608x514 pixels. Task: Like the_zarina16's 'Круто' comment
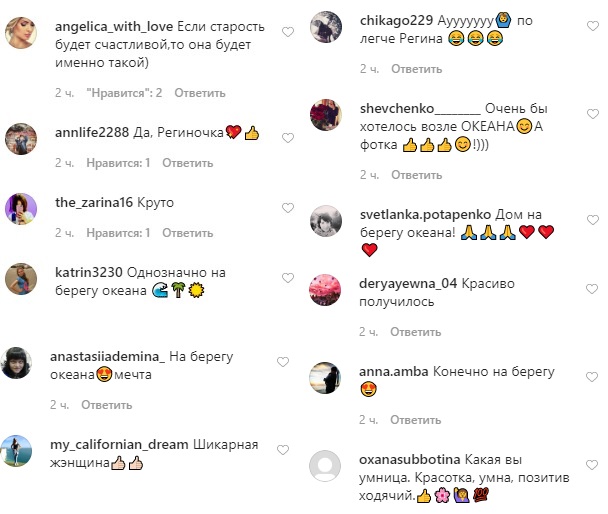point(288,208)
